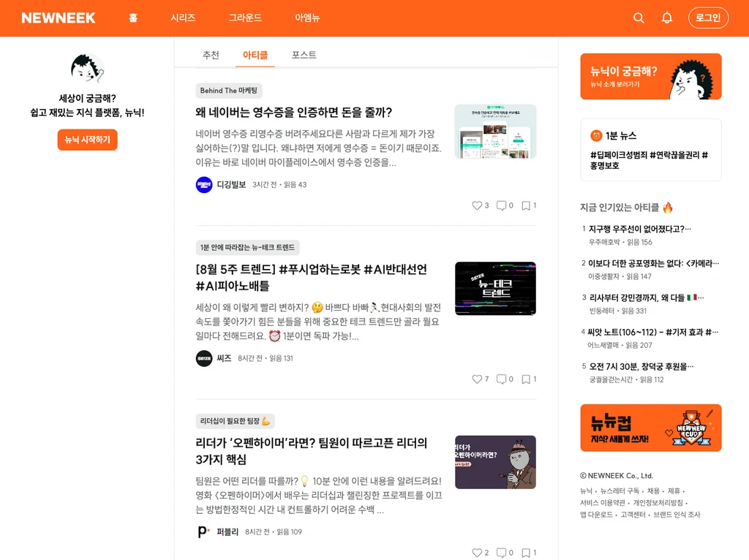This screenshot has width=749, height=560.
Task: Open notifications bell icon
Action: (667, 18)
